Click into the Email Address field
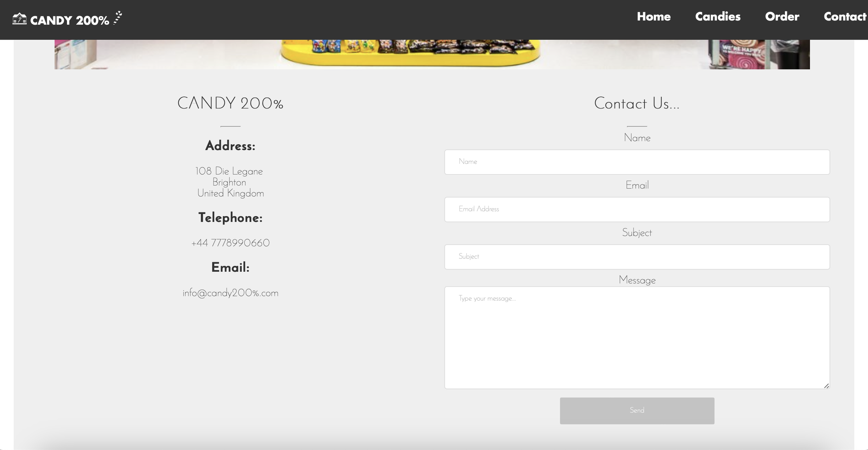The image size is (868, 450). pos(637,209)
